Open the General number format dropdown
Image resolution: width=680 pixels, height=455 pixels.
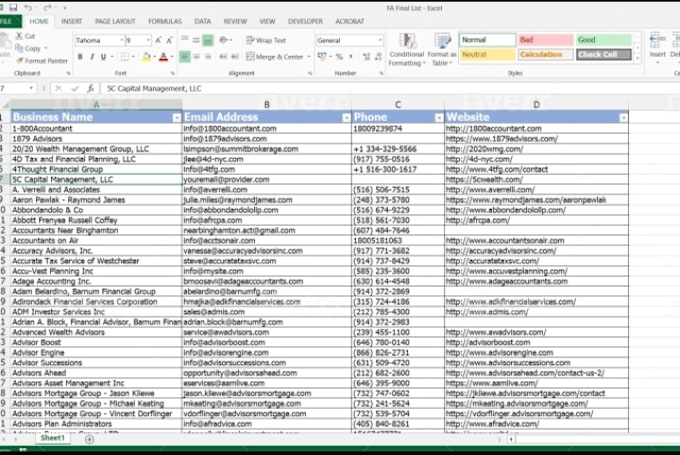(x=380, y=40)
